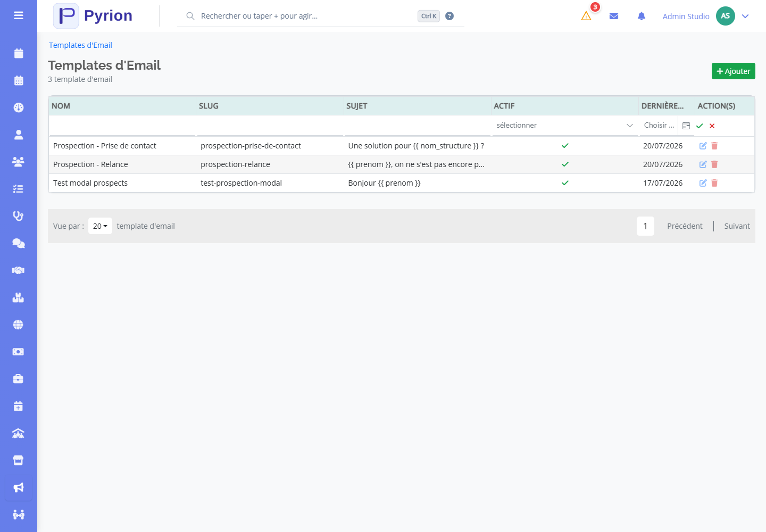Click the stethoscope icon in the sidebar
The height and width of the screenshot is (532, 766).
(x=19, y=216)
